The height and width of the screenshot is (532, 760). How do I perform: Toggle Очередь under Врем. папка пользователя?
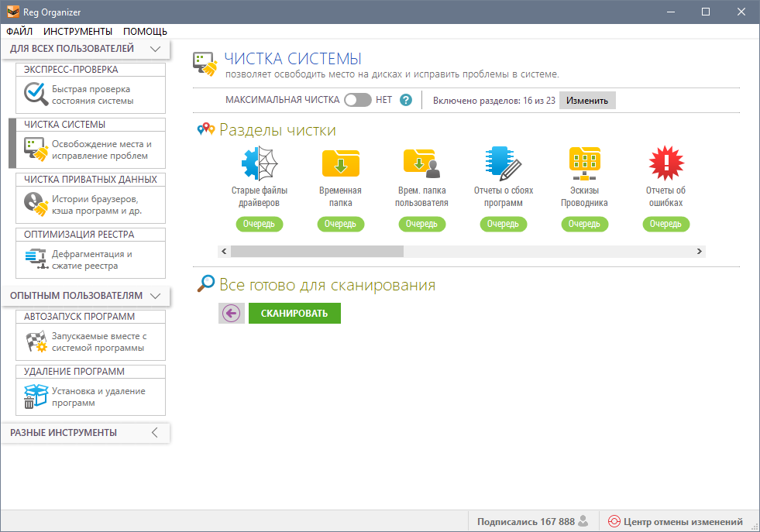(x=422, y=224)
